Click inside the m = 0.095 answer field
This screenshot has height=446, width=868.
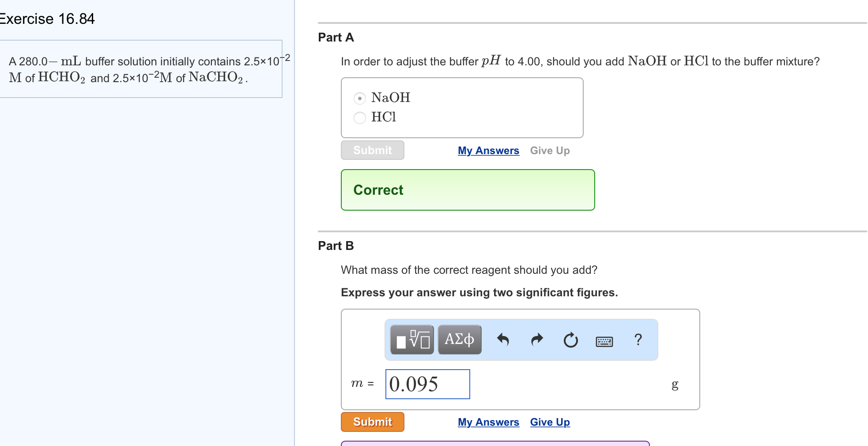pyautogui.click(x=426, y=384)
